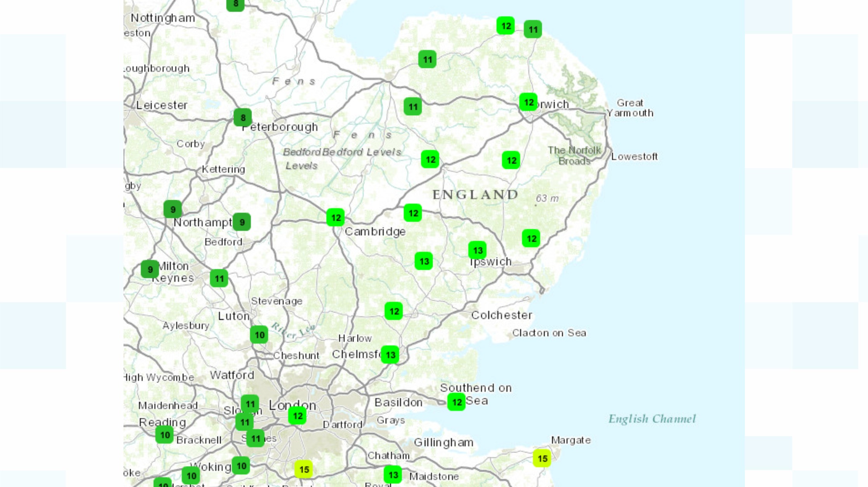The width and height of the screenshot is (868, 487).
Task: Click the yellow 15 marker south of London
Action: pos(304,470)
